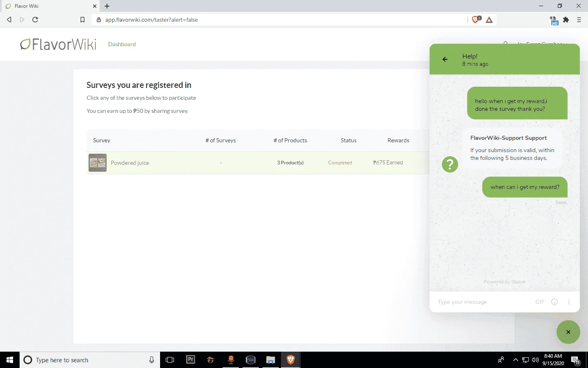This screenshot has height=368, width=588.
Task: Reload the page
Action: pos(35,20)
